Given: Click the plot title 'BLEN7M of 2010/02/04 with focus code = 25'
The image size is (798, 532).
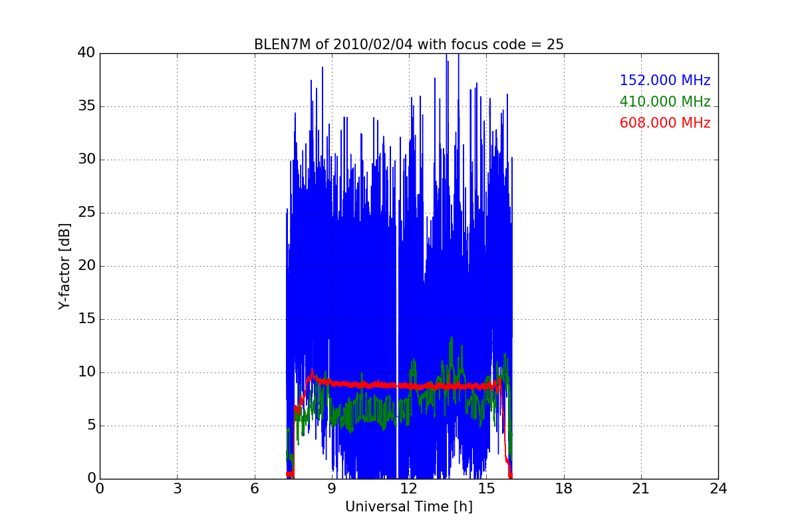Looking at the screenshot, I should [x=409, y=45].
